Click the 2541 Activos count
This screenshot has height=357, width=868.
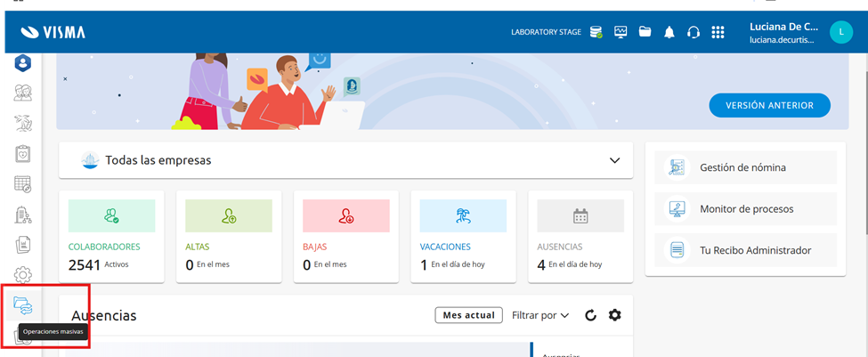pyautogui.click(x=99, y=265)
